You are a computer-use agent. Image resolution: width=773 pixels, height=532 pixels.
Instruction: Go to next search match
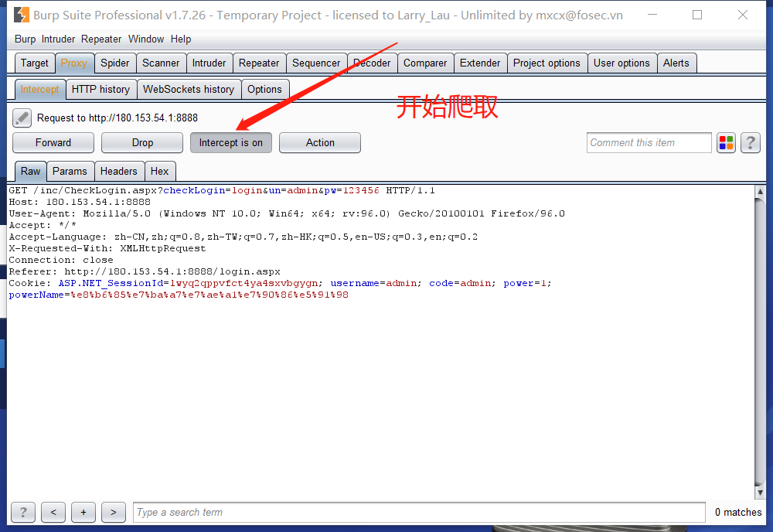114,512
